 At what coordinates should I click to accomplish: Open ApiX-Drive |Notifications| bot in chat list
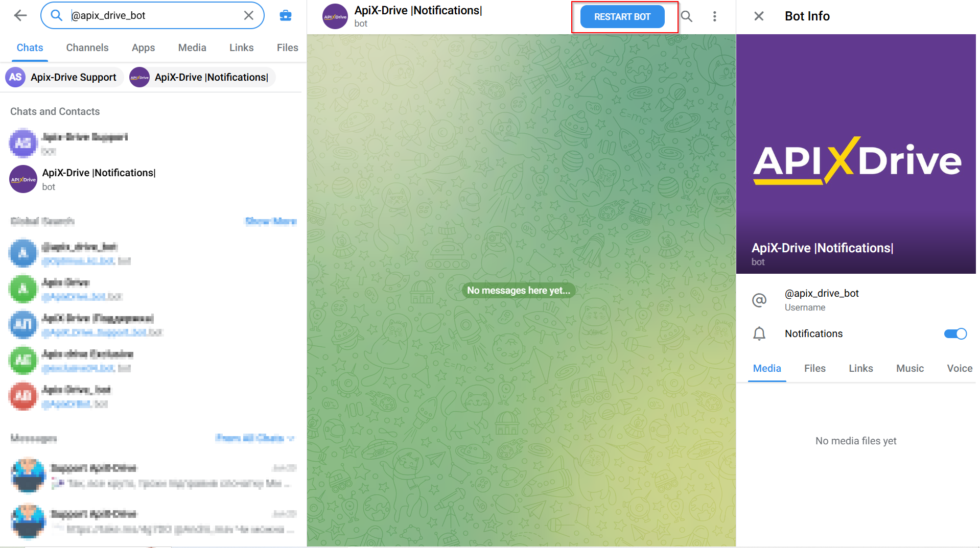point(153,179)
